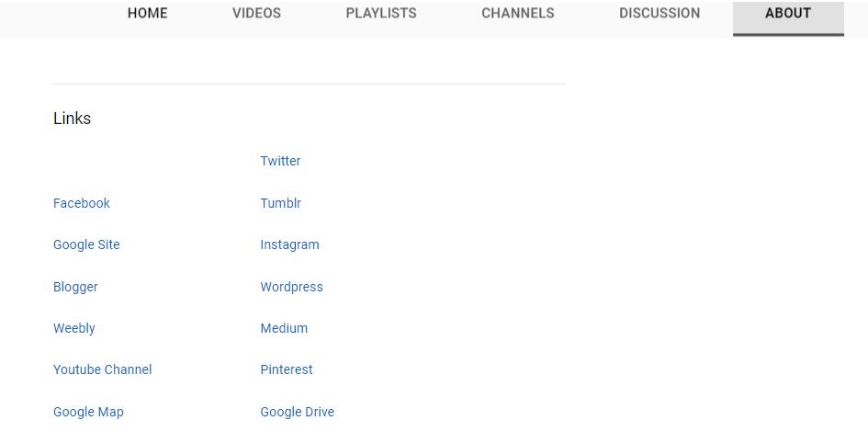Viewport: 868px width, 443px height.
Task: Select the CHANNELS tab
Action: (x=518, y=13)
